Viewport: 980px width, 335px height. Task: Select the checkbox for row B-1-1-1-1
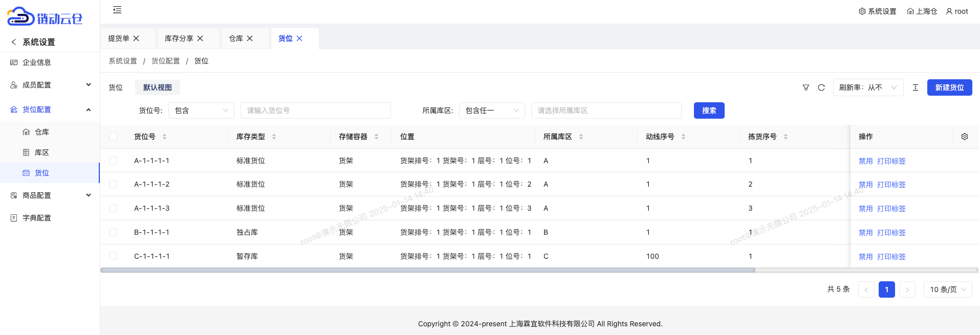pyautogui.click(x=113, y=232)
